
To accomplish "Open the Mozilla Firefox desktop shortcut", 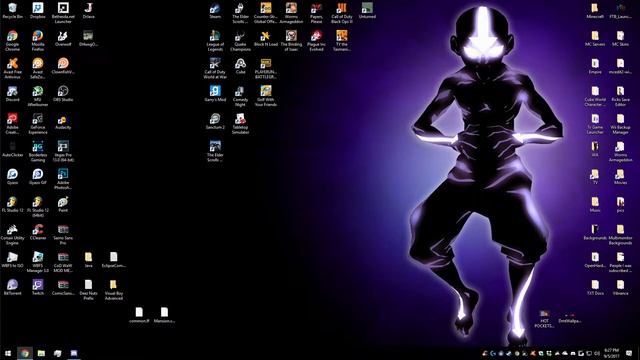I will point(38,41).
